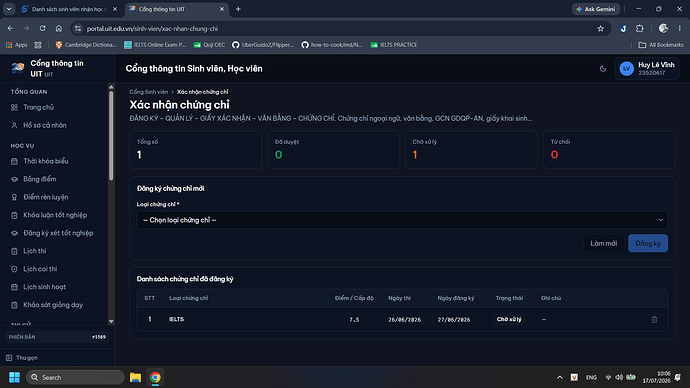
Task: Click the sidebar scrollbar up arrow
Action: (x=111, y=87)
